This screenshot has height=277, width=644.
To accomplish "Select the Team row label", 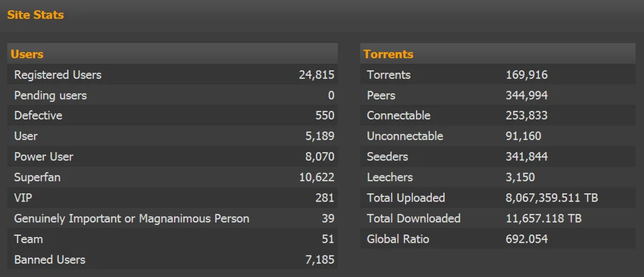I will click(x=29, y=239).
